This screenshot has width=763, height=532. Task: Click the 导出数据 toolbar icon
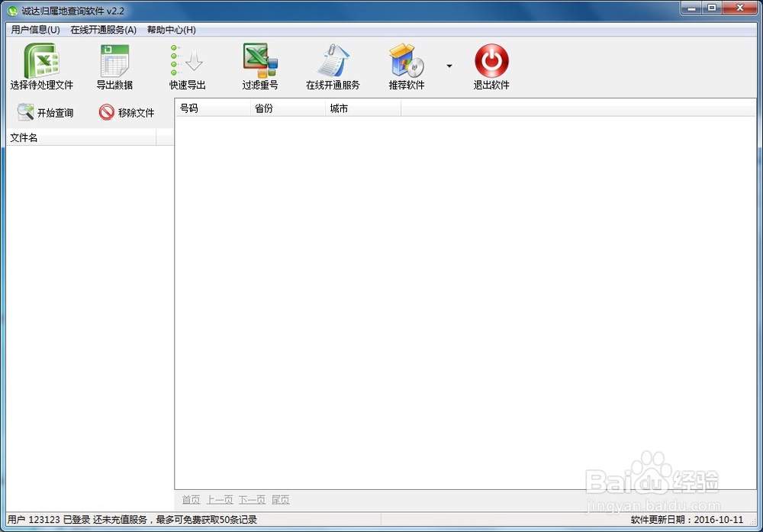coord(115,61)
